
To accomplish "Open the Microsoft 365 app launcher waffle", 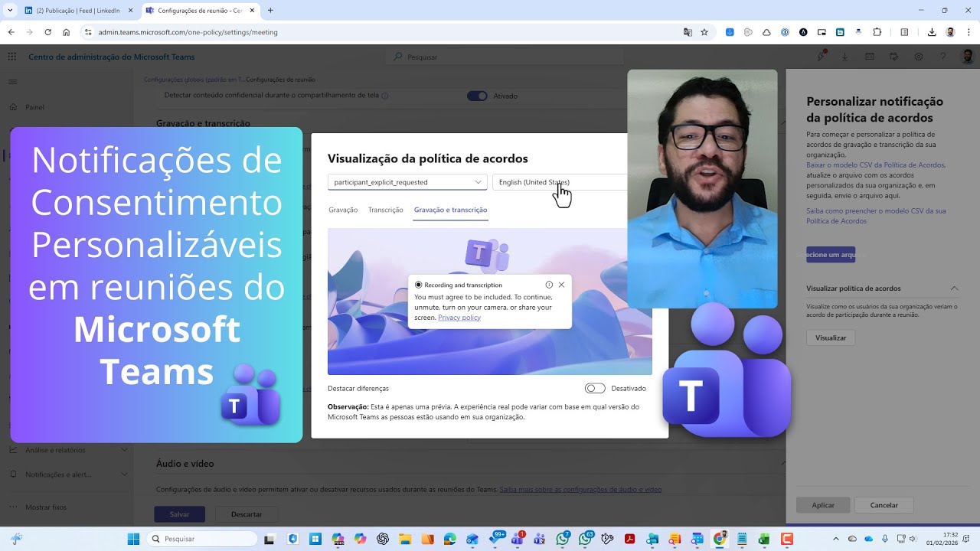I will [11, 57].
